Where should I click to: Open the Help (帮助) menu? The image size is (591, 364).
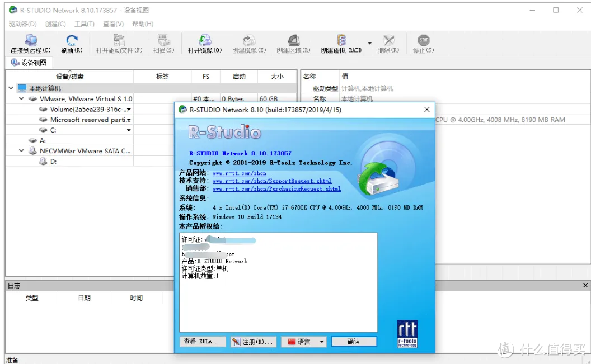coord(143,23)
